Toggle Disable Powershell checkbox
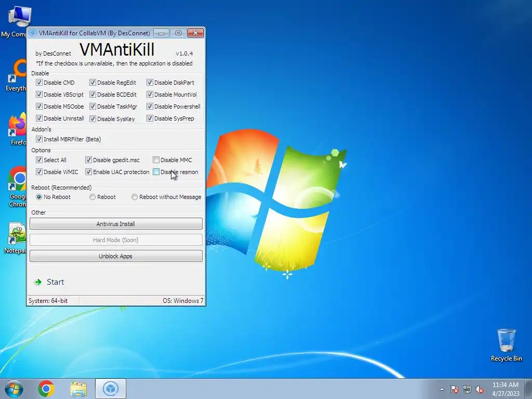The width and height of the screenshot is (532, 399). pyautogui.click(x=150, y=106)
